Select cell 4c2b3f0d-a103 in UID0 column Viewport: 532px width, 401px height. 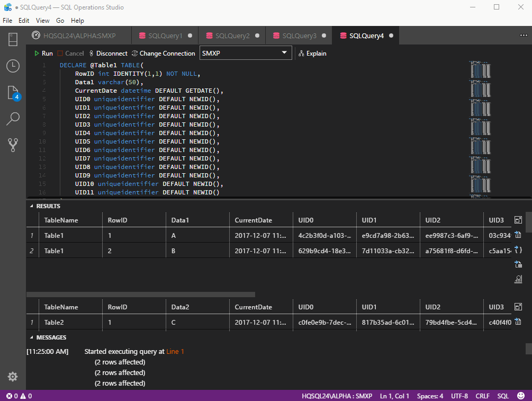coord(324,235)
